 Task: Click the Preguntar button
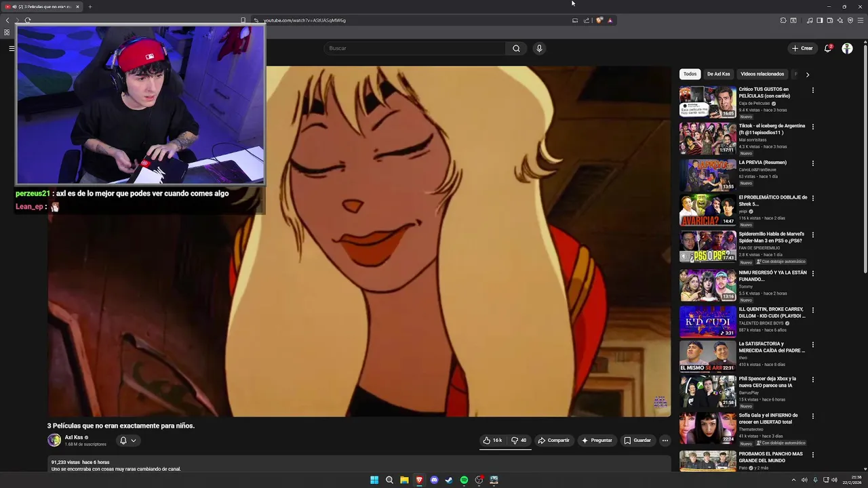(x=597, y=441)
